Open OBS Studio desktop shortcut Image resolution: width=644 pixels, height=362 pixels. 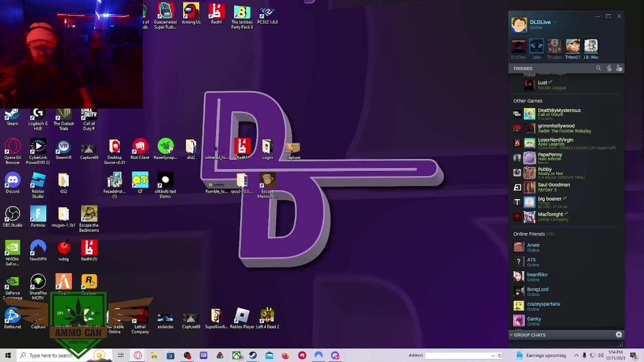[x=13, y=218]
